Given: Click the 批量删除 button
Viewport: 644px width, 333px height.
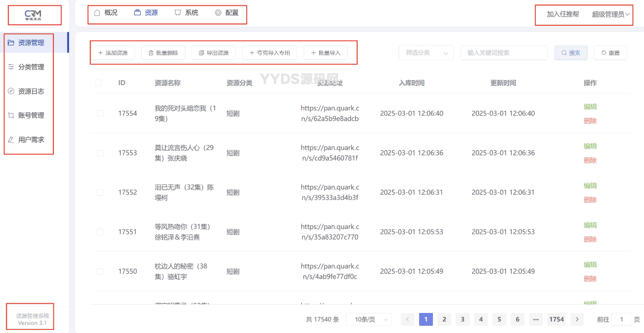Looking at the screenshot, I should [163, 53].
